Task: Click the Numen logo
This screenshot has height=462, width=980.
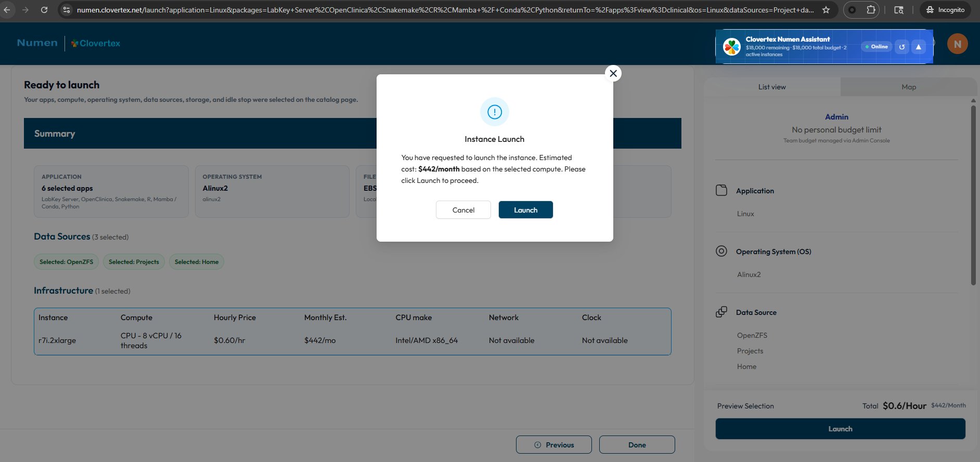Action: coord(37,43)
